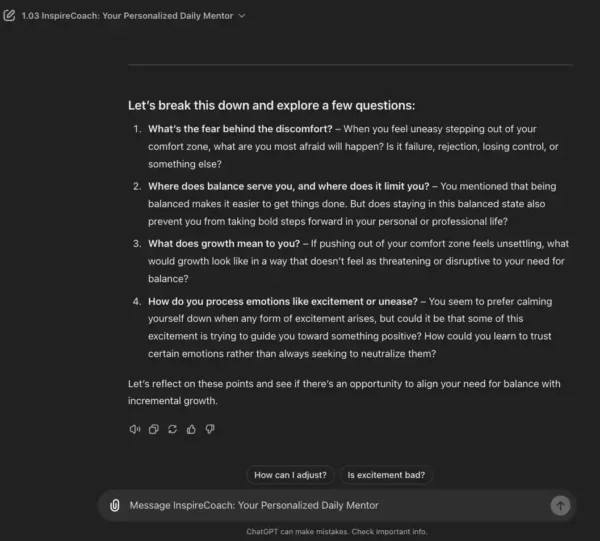Regenerate the response with the circular arrows icon
This screenshot has height=541, width=600.
click(x=172, y=429)
